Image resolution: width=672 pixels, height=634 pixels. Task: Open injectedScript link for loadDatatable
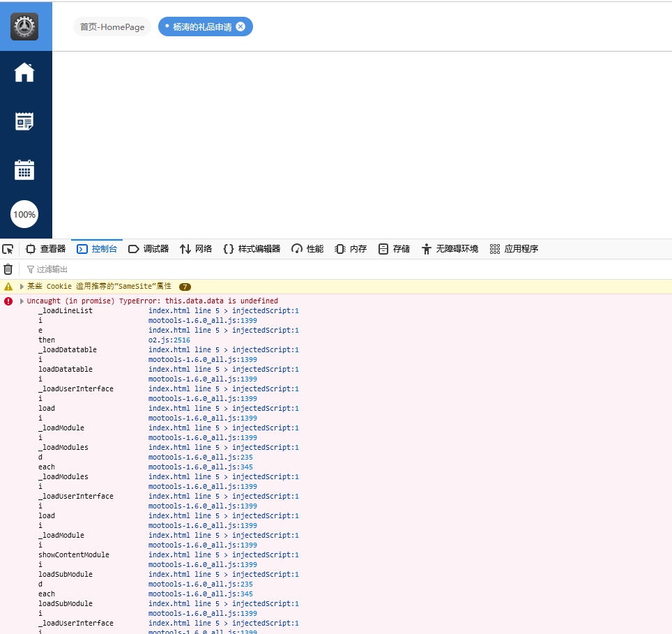pyautogui.click(x=224, y=370)
